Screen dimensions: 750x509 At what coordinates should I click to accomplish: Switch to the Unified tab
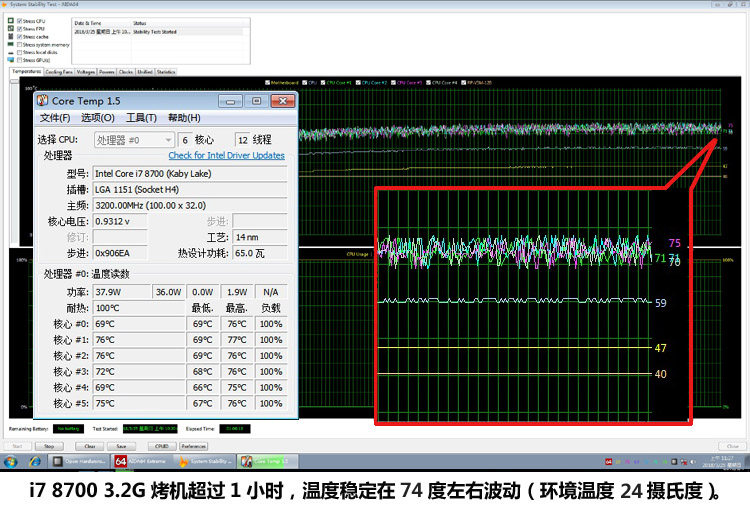[145, 72]
